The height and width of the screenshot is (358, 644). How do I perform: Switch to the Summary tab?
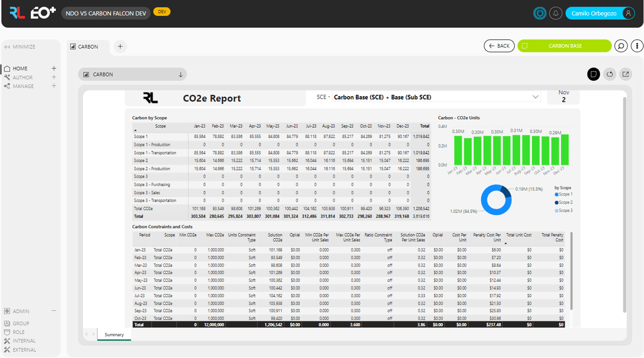pyautogui.click(x=114, y=334)
